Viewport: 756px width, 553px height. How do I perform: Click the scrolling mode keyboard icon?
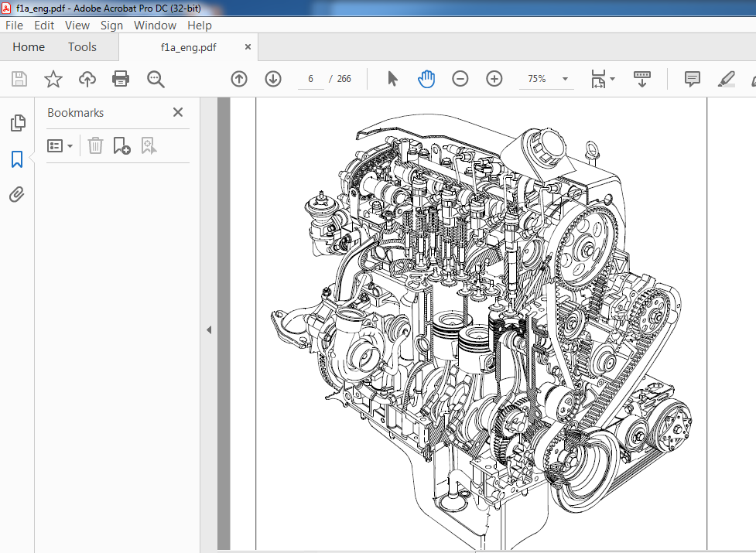[641, 79]
